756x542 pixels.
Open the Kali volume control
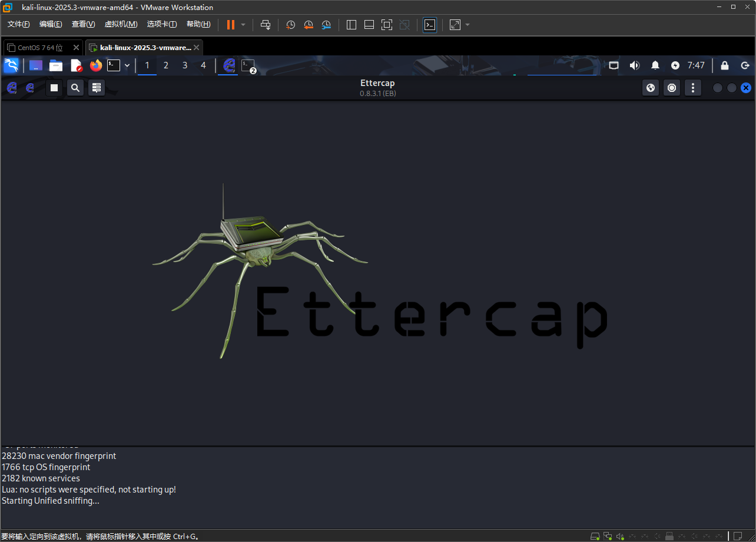(x=634, y=65)
